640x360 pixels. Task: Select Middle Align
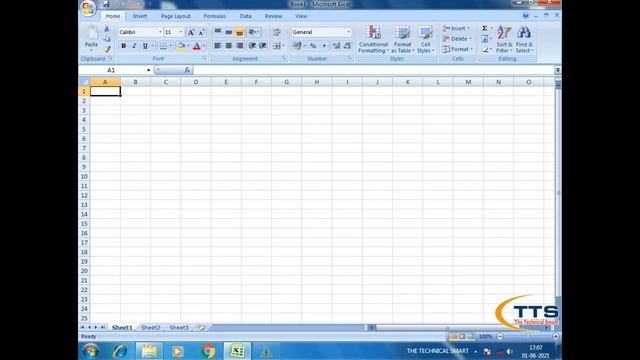click(229, 32)
